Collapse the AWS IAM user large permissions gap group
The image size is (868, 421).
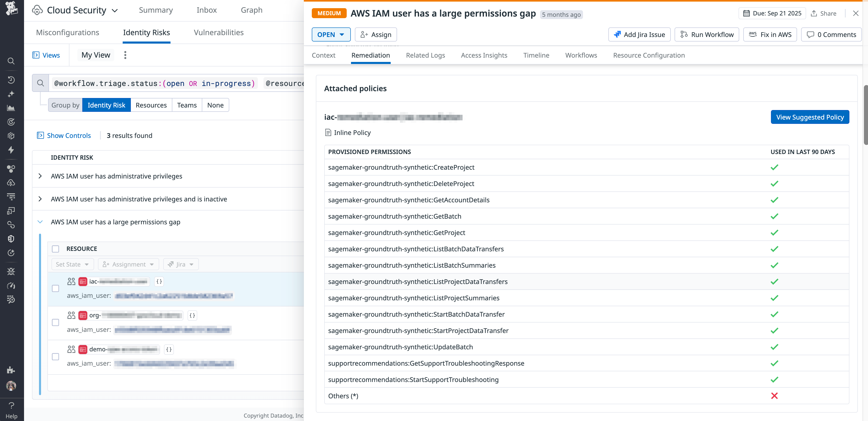tap(40, 222)
